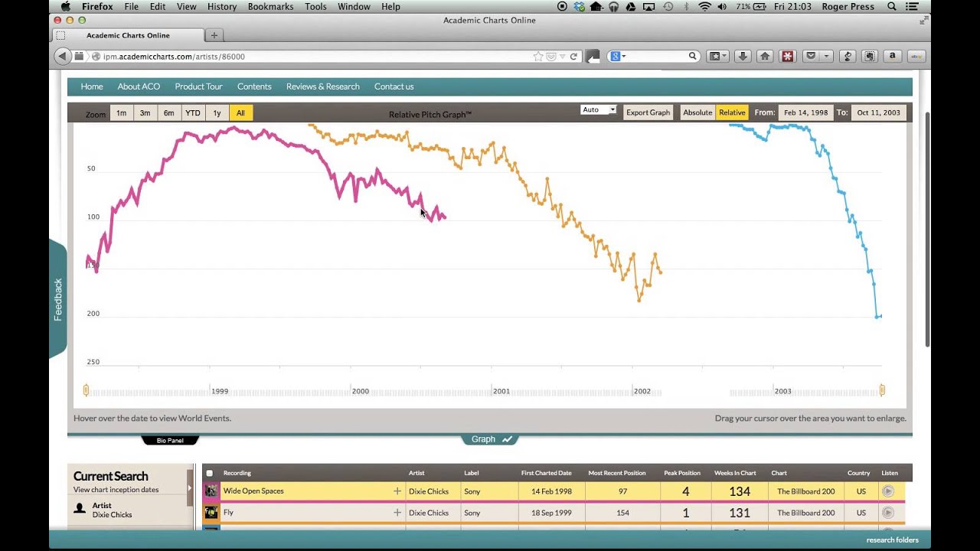Toggle the select-all checkbox in the table header
Screen dimensions: 980x551
210,473
